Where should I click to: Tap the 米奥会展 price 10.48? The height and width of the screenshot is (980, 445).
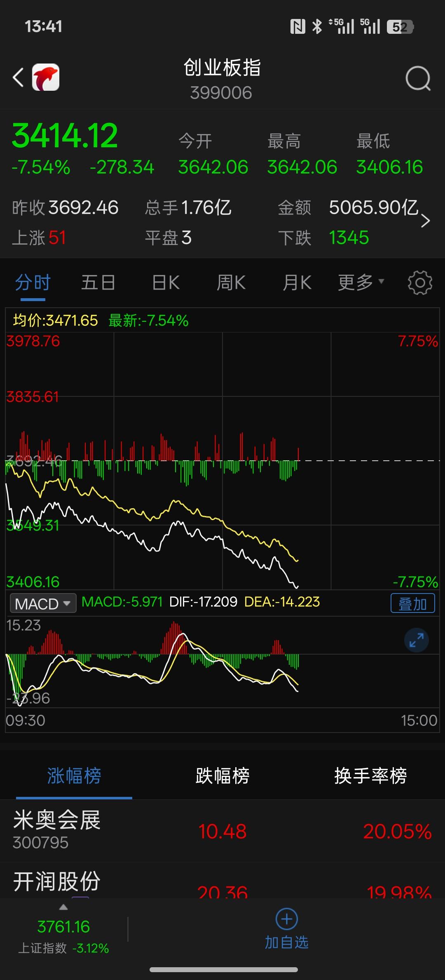pyautogui.click(x=222, y=831)
